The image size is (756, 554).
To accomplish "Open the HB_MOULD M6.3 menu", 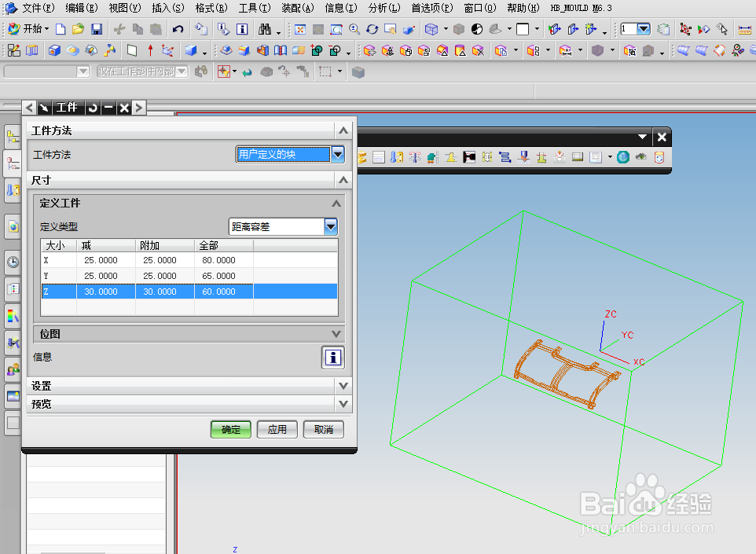I will (x=581, y=8).
